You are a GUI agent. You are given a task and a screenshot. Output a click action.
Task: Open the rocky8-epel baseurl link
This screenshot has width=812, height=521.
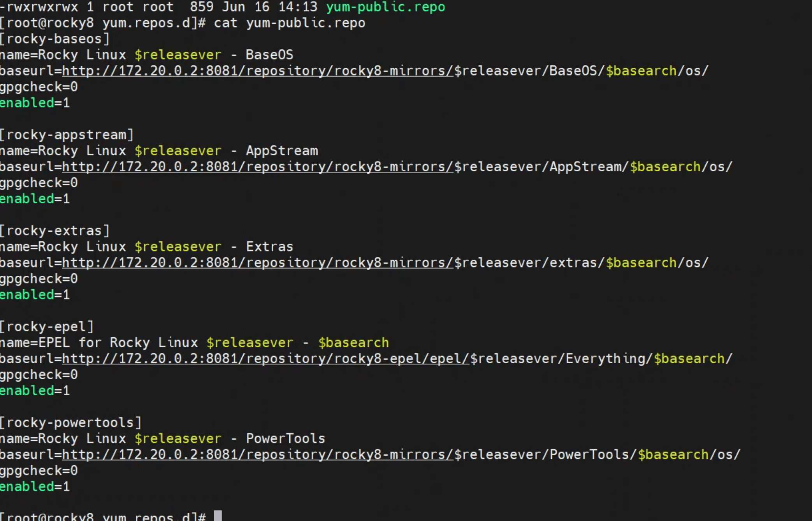pyautogui.click(x=266, y=358)
